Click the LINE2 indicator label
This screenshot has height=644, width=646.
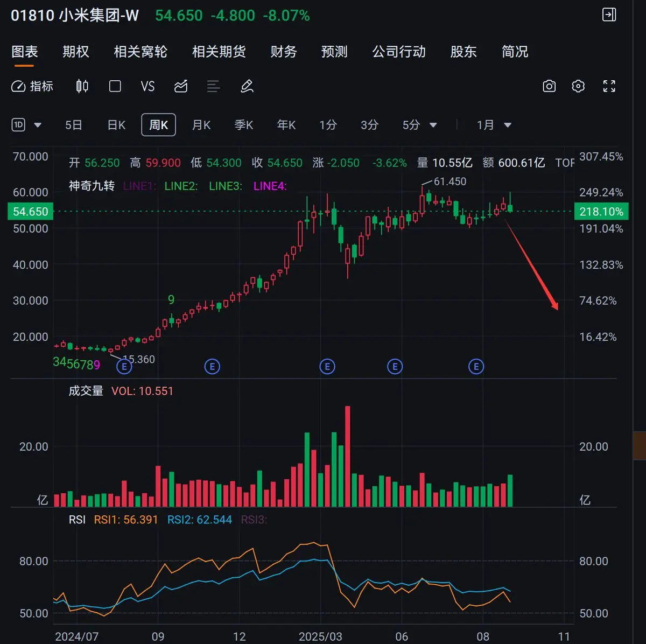coord(181,186)
